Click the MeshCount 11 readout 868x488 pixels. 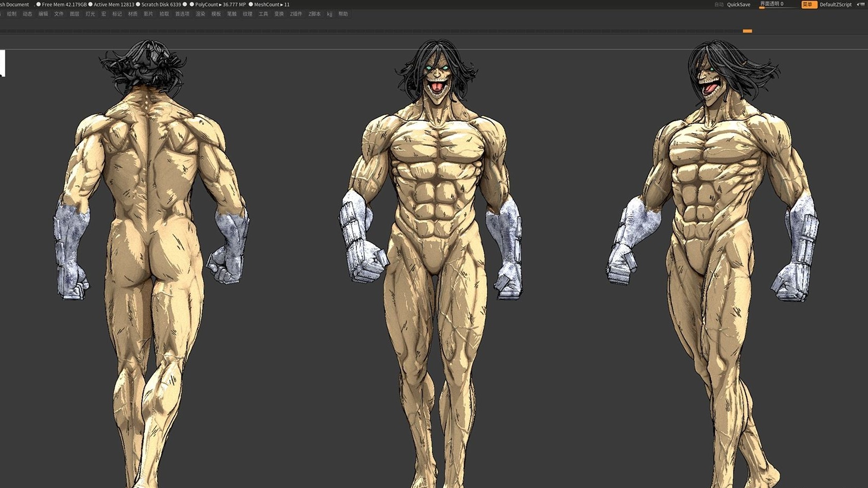coord(272,5)
